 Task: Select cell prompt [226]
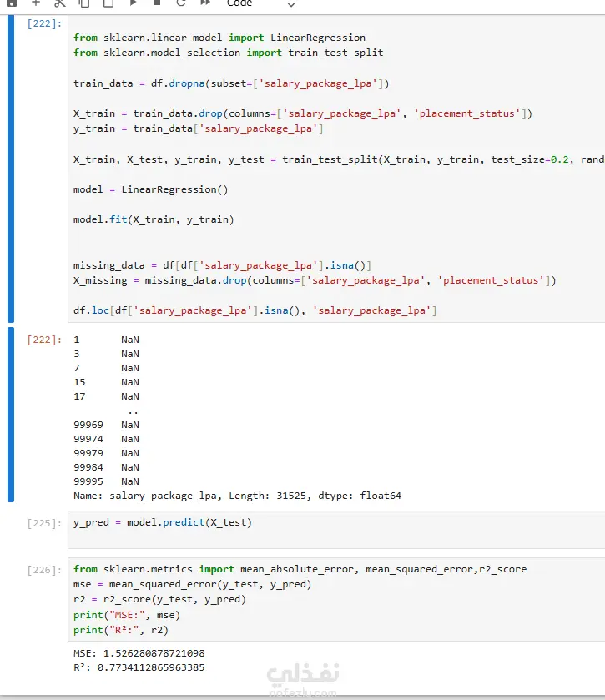click(44, 570)
